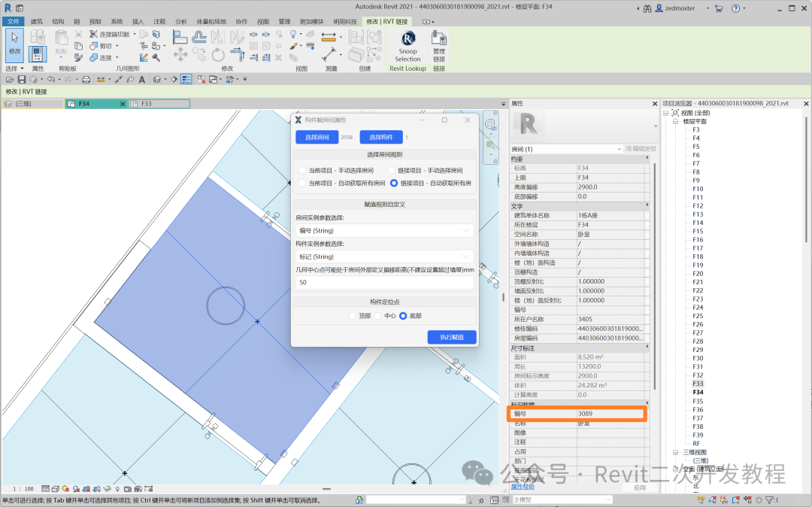Select 链接项目 - 自动获取所有房 radio option

[x=394, y=183]
